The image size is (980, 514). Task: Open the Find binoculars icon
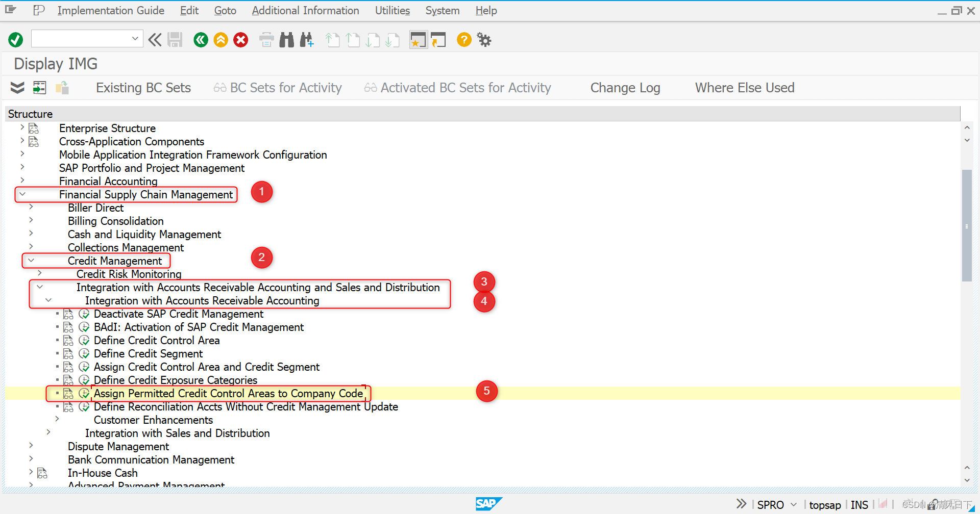[x=286, y=39]
